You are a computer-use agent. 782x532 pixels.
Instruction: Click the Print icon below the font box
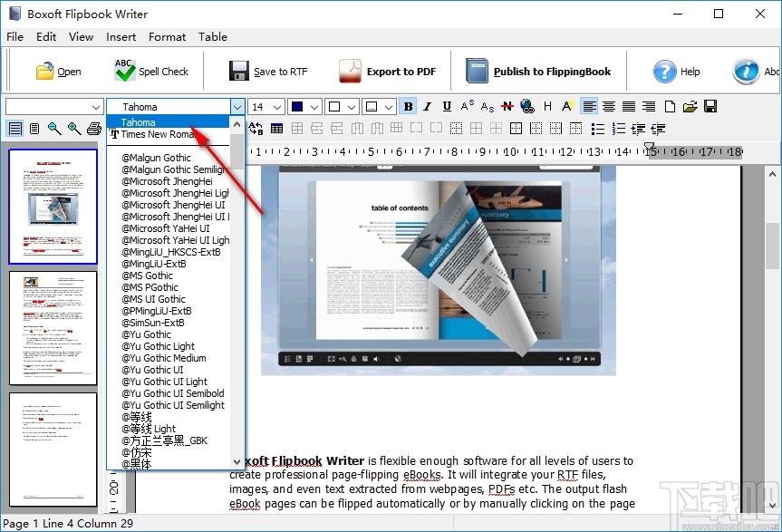point(93,128)
